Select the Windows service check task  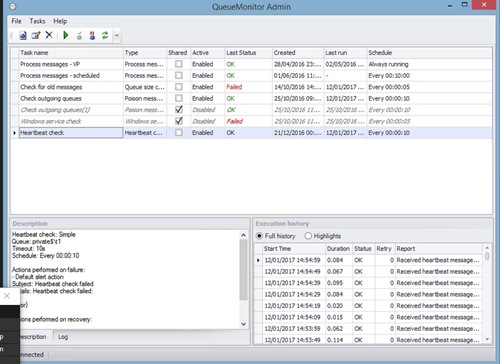[x=251, y=121]
